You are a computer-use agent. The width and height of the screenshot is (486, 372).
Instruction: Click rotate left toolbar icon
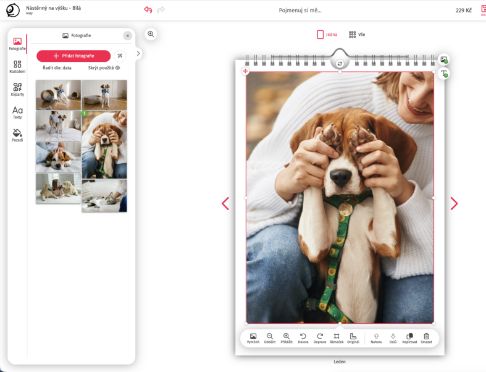(303, 338)
